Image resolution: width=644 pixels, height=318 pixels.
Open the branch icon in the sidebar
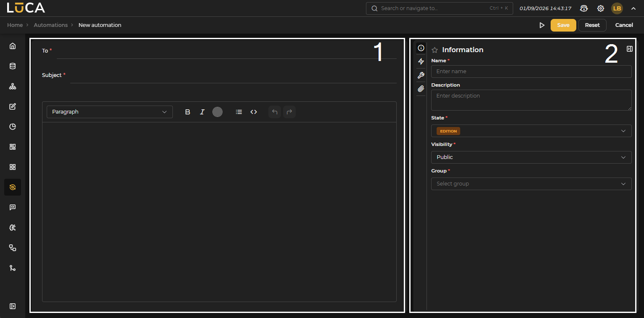[13, 268]
